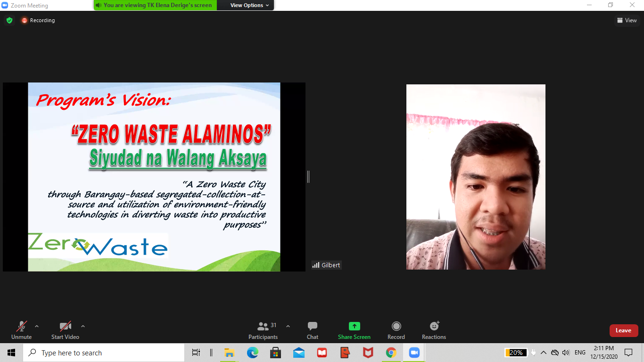Switch the ENG input language
The height and width of the screenshot is (362, 644).
[580, 353]
